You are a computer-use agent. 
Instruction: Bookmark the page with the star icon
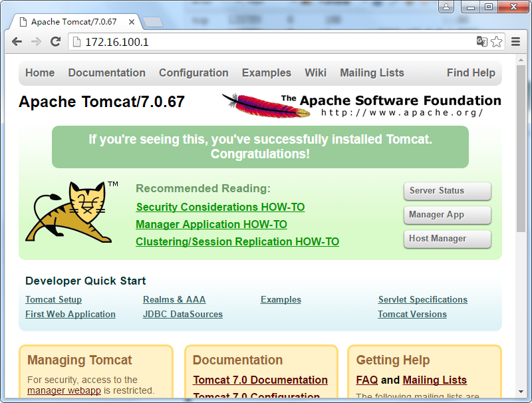[x=496, y=41]
